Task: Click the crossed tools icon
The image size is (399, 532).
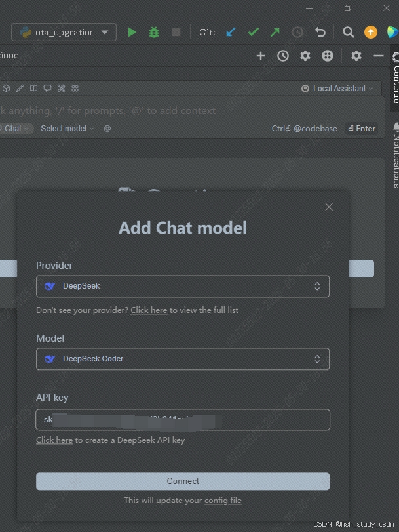Action: click(x=61, y=88)
